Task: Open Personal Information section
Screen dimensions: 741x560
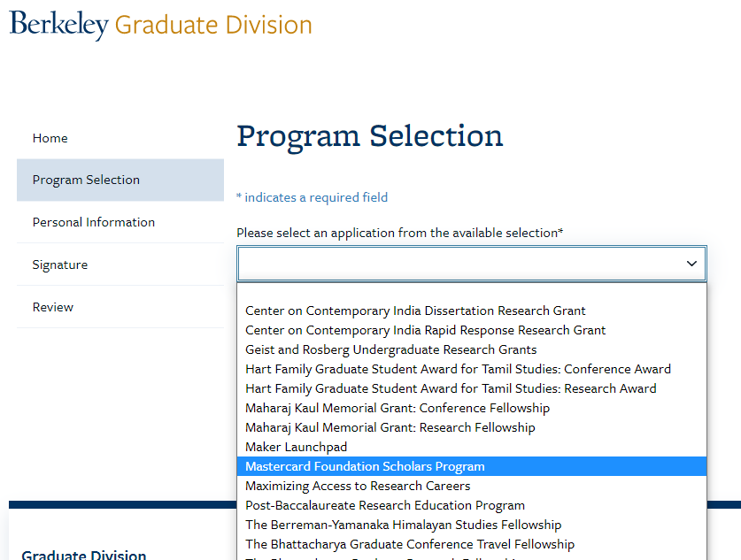Action: 94,222
